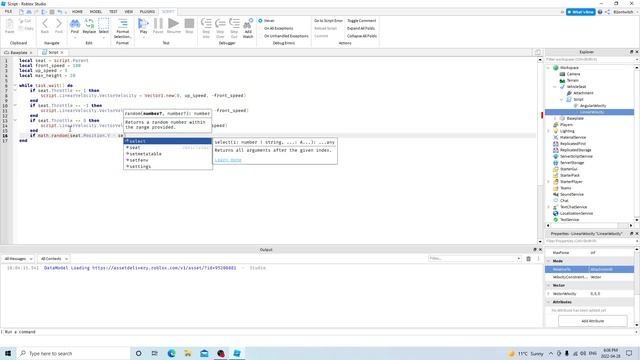Collapse the while loop code fold
The image size is (640, 360).
(15, 85)
